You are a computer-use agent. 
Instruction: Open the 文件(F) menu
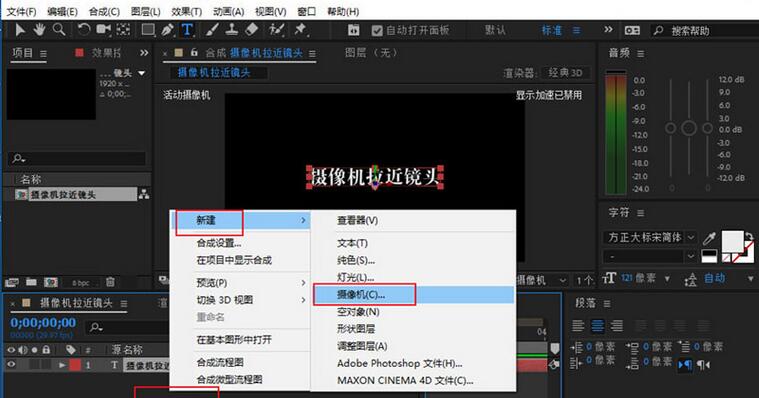21,11
